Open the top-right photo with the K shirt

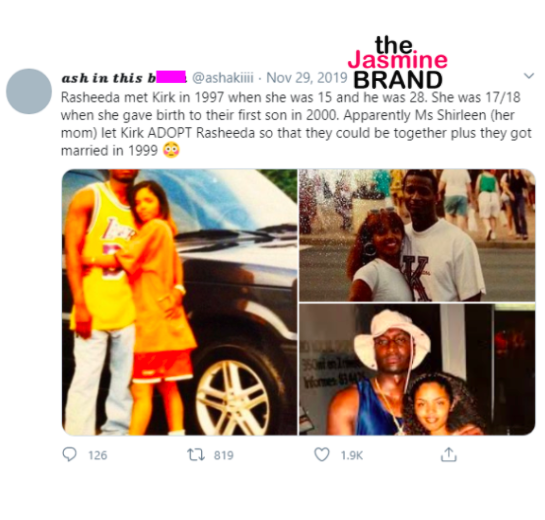point(417,235)
